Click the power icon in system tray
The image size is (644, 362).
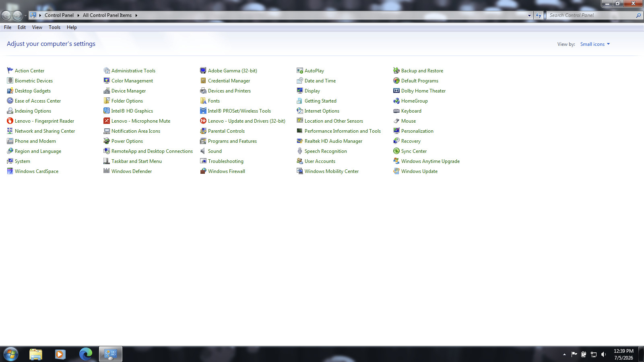pyautogui.click(x=584, y=354)
